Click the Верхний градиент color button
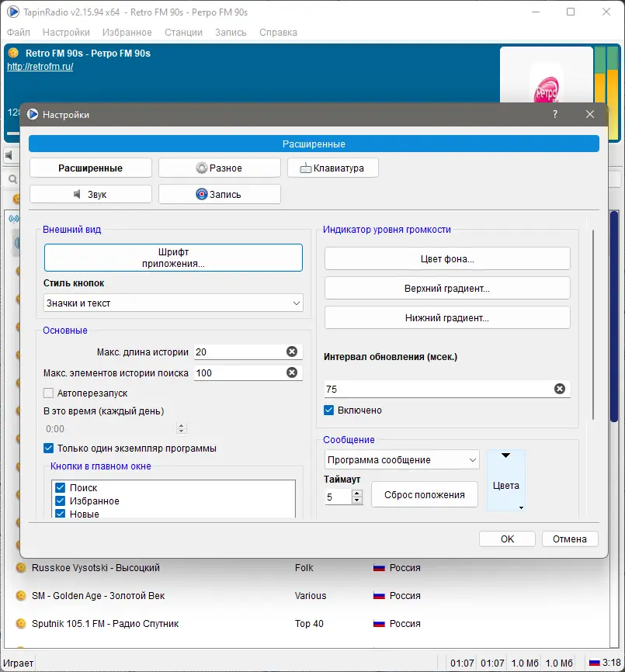625x672 pixels. pyautogui.click(x=447, y=288)
